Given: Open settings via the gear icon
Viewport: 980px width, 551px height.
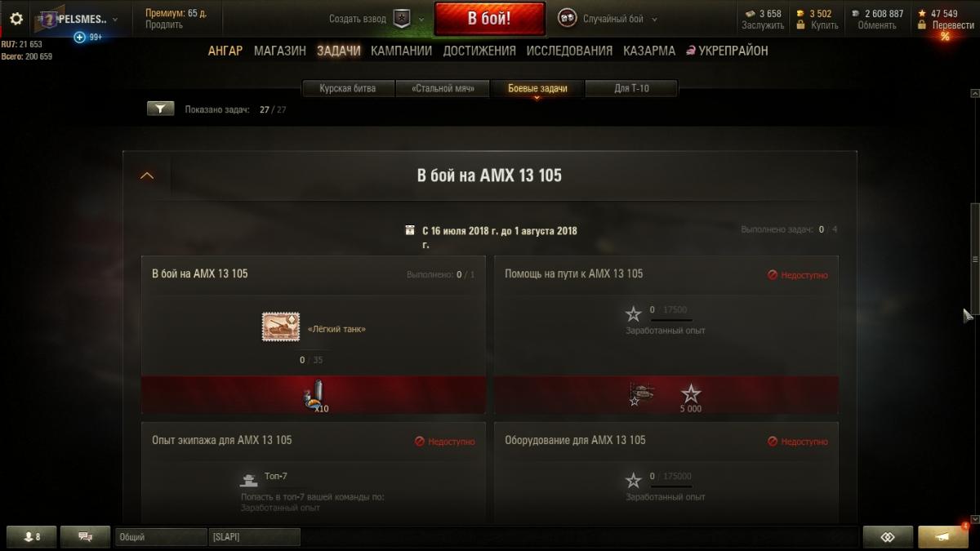Looking at the screenshot, I should click(16, 18).
